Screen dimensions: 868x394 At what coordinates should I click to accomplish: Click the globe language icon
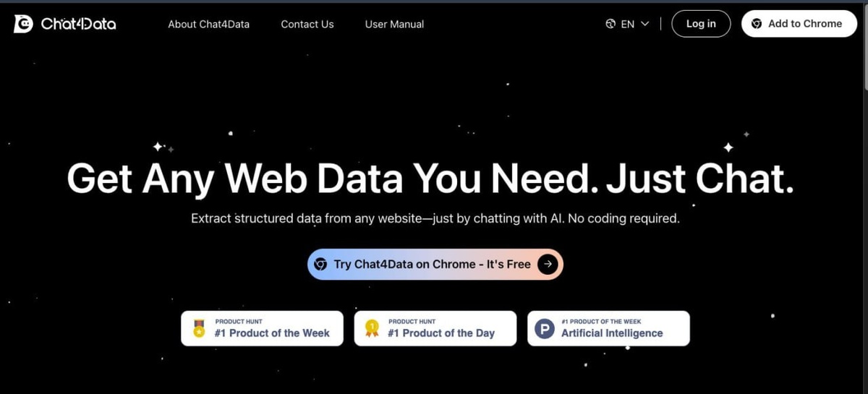[610, 24]
